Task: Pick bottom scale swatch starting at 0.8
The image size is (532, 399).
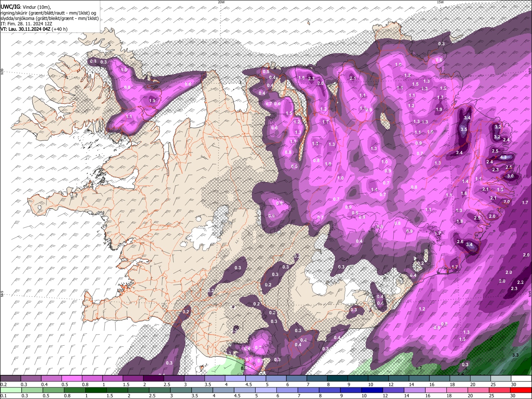Action: pyautogui.click(x=75, y=390)
